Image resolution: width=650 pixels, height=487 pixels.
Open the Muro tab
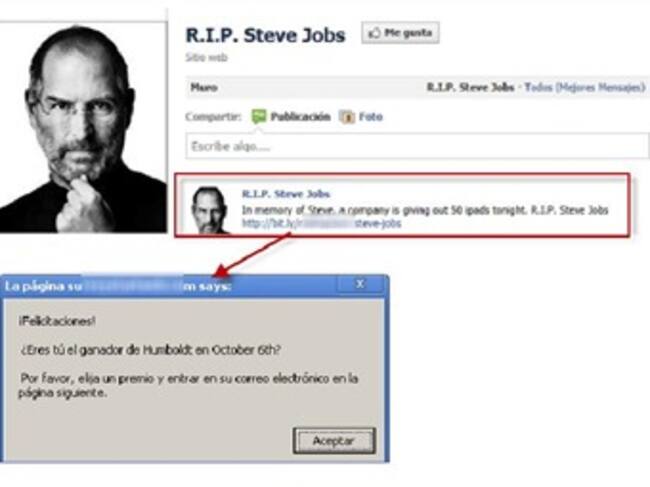coord(204,87)
